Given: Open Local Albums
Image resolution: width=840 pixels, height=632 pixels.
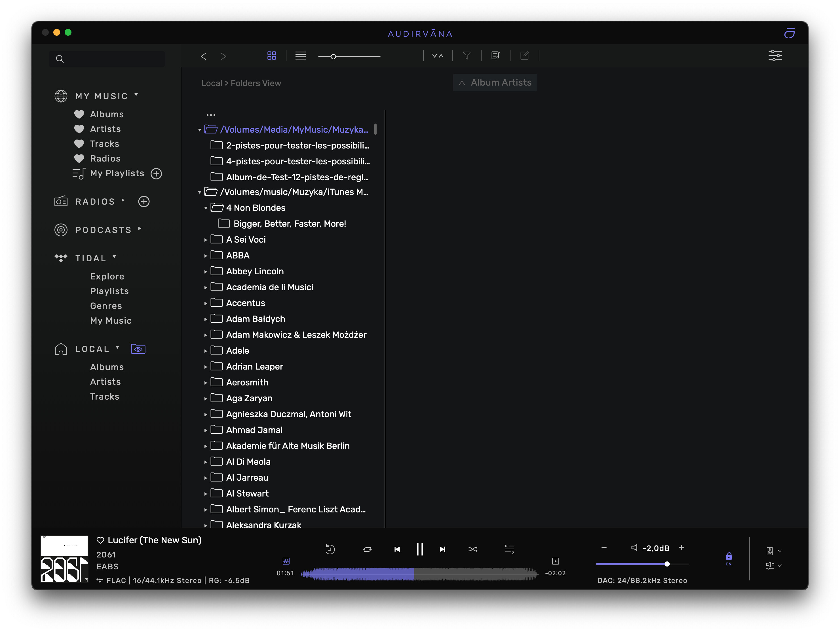Looking at the screenshot, I should [107, 367].
